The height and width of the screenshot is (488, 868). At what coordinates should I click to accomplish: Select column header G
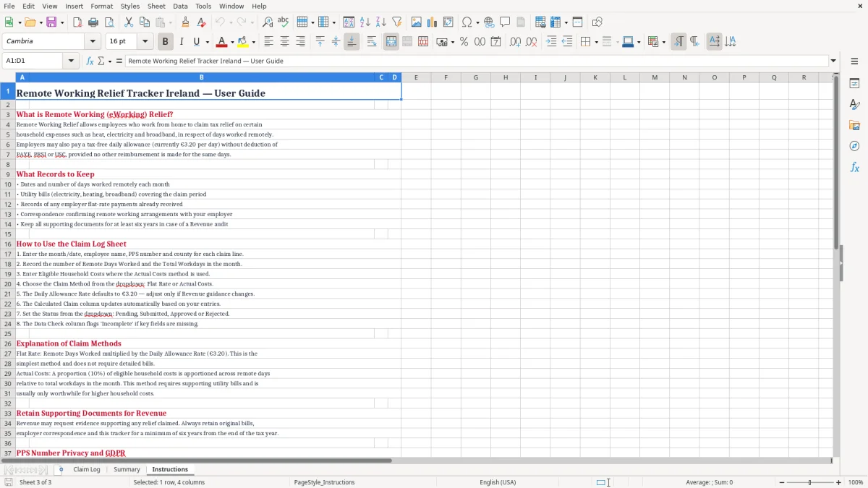pos(475,77)
